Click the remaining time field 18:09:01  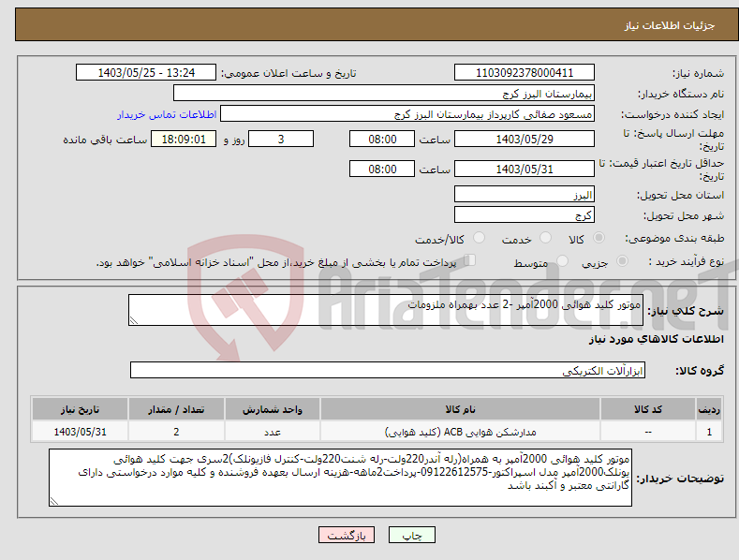tap(184, 139)
